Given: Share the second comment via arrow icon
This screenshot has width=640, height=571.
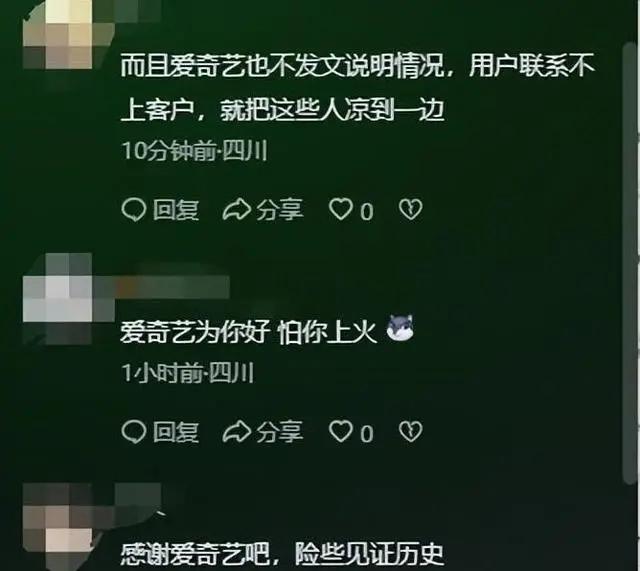Looking at the screenshot, I should (236, 432).
